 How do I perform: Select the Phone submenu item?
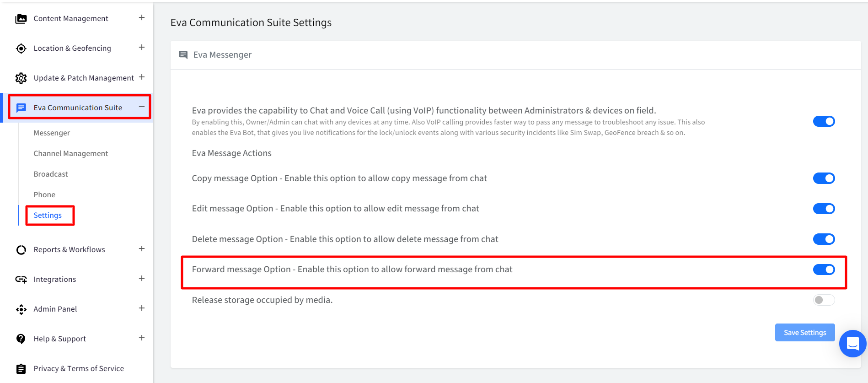44,195
